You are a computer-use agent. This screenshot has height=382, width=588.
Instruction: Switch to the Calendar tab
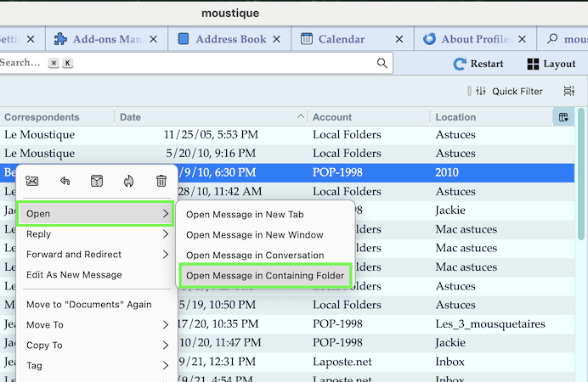pyautogui.click(x=342, y=39)
